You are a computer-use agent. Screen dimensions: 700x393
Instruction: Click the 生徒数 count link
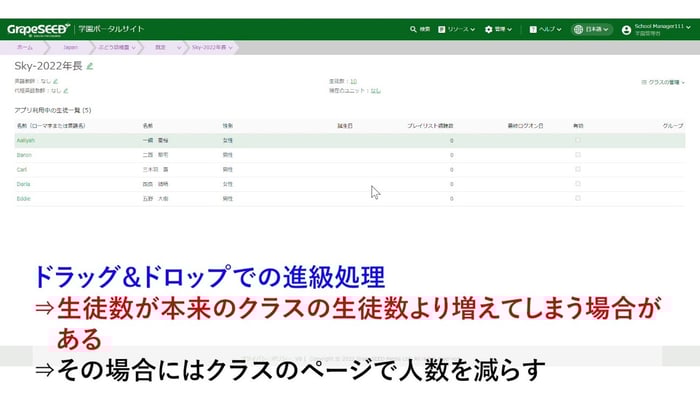(354, 81)
